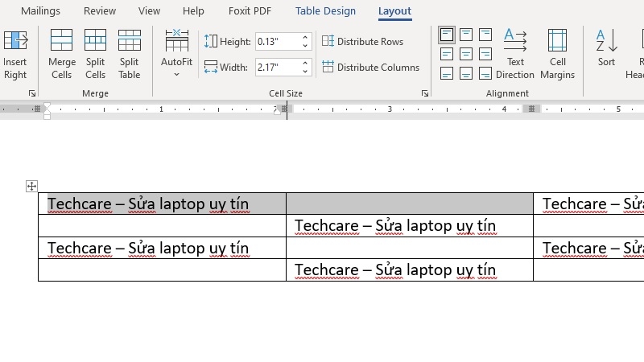Click the Height input field
Screen dimensions: 644x362
click(x=278, y=42)
